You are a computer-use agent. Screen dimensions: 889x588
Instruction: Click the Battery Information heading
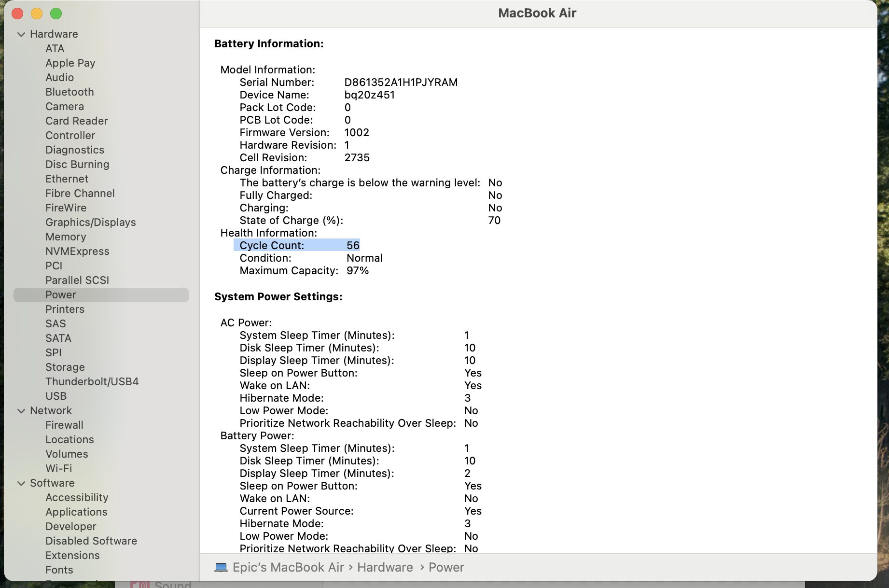[269, 44]
